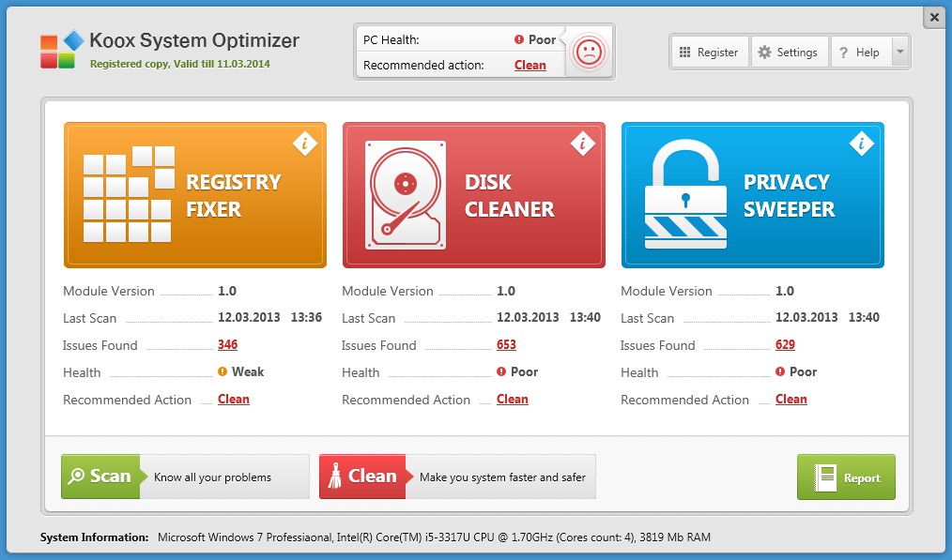Open the Registry Fixer module tile
The height and width of the screenshot is (560, 952).
click(195, 195)
